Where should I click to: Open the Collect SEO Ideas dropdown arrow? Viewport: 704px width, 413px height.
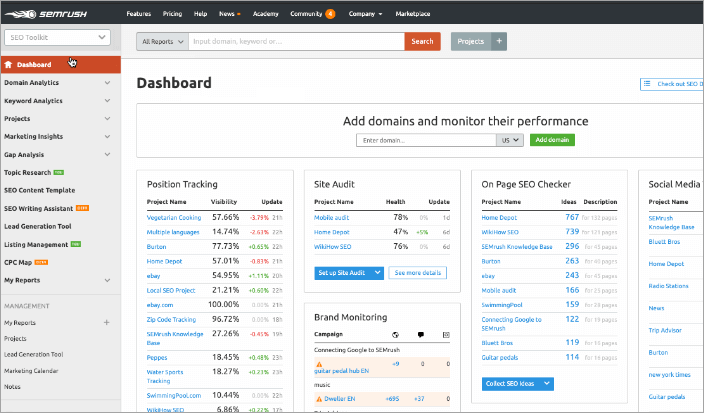[x=547, y=383]
